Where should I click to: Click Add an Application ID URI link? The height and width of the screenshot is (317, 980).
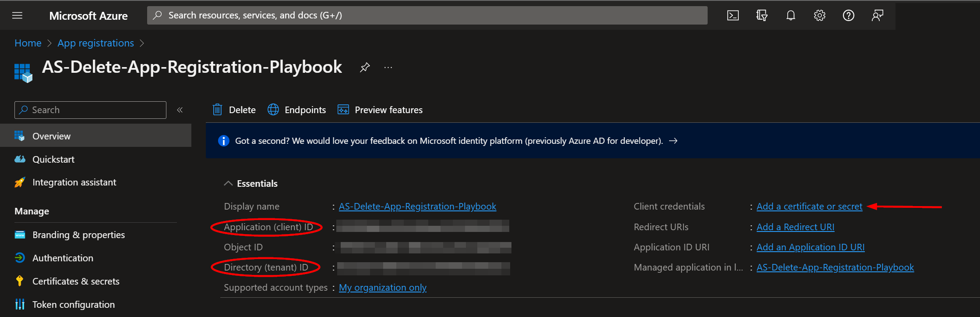(x=811, y=247)
